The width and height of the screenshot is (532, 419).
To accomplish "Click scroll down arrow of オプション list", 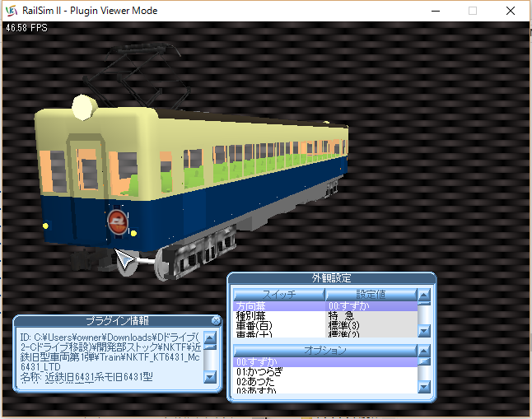I will [x=424, y=386].
